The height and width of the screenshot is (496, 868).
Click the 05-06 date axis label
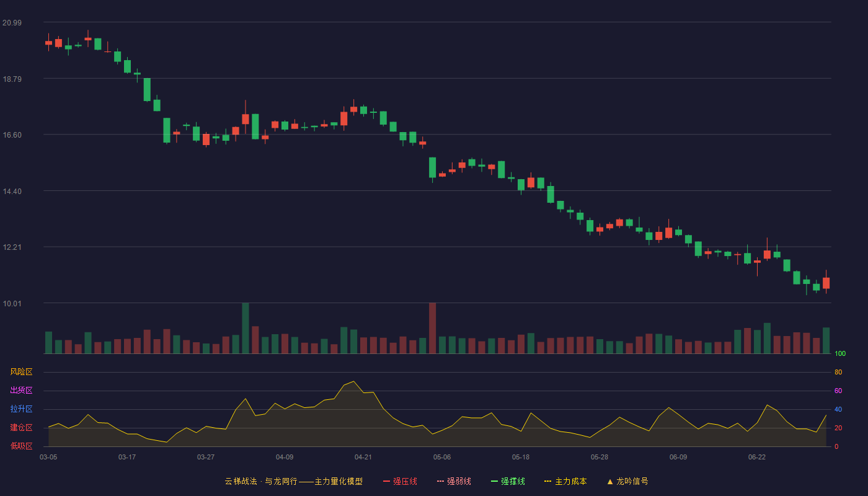[442, 457]
